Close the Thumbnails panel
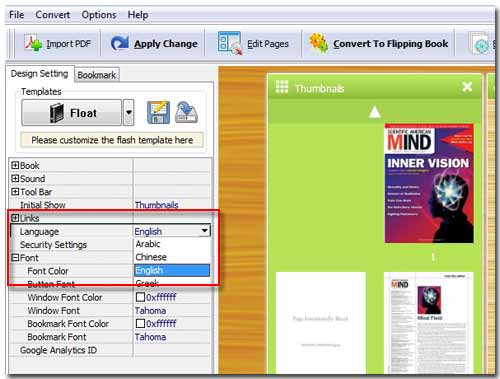Image resolution: width=500 pixels, height=379 pixels. [467, 87]
